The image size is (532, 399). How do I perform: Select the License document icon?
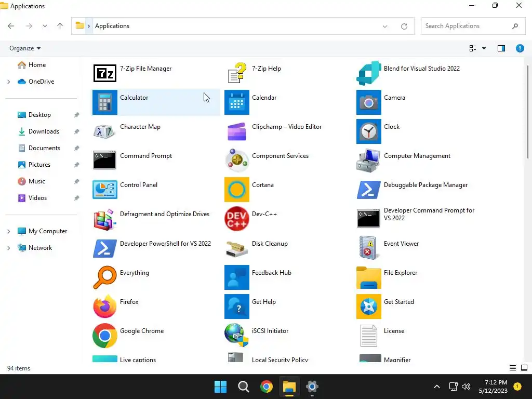tap(369, 336)
